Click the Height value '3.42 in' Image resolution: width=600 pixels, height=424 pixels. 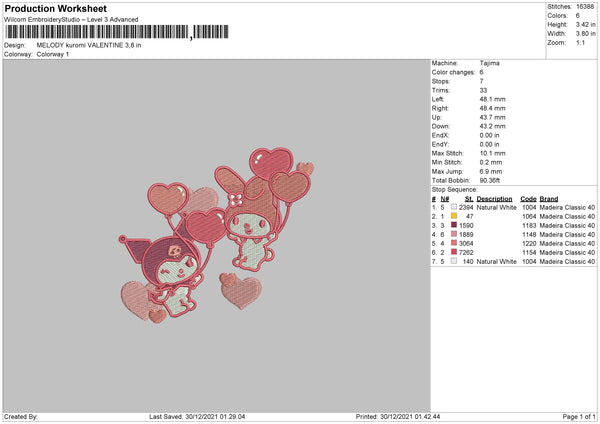tap(585, 24)
